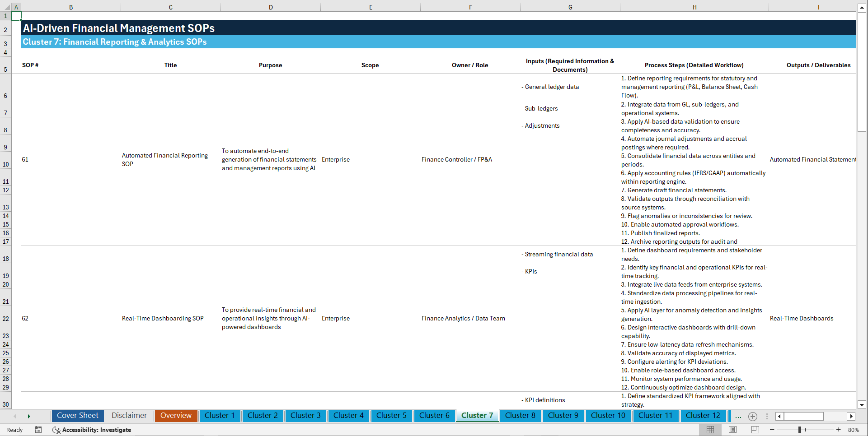Viewport: 868px width, 436px height.
Task: Open Page Break Preview from status bar
Action: pyautogui.click(x=755, y=429)
